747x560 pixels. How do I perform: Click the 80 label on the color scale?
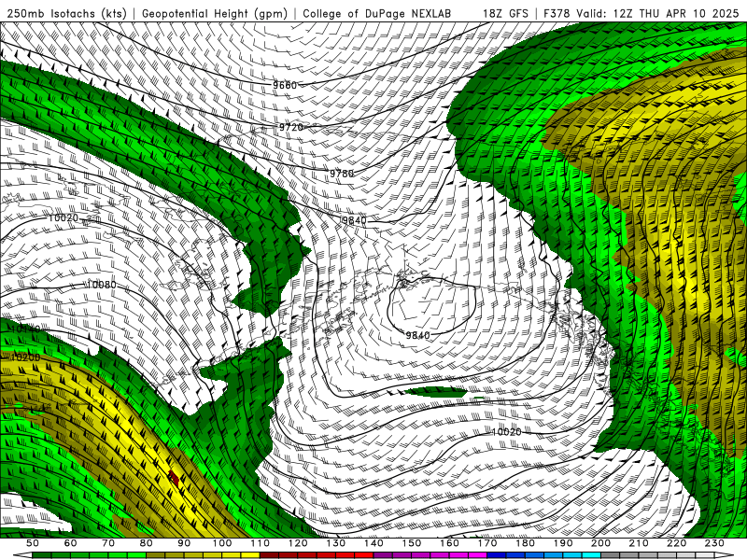(147, 543)
